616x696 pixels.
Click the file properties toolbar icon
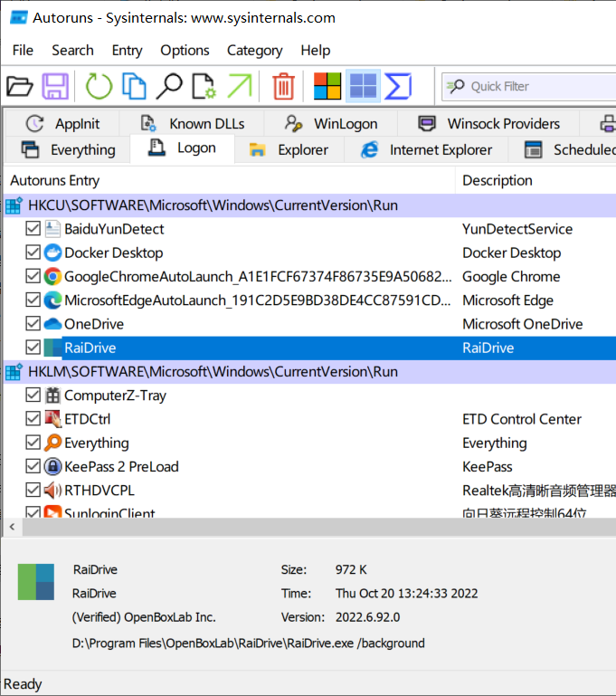(204, 86)
